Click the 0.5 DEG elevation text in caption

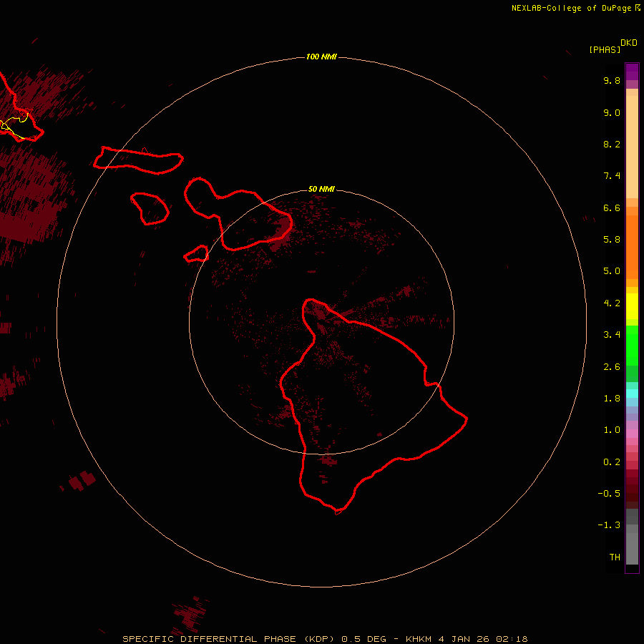[364, 639]
